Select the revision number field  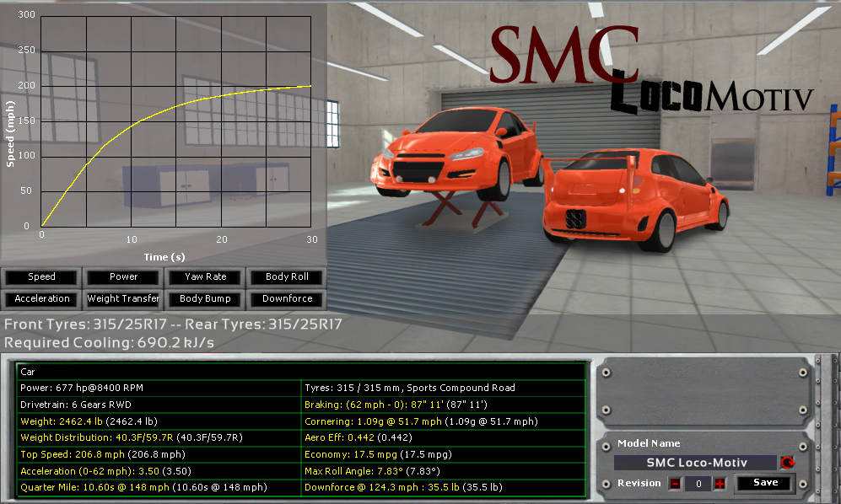pyautogui.click(x=697, y=483)
